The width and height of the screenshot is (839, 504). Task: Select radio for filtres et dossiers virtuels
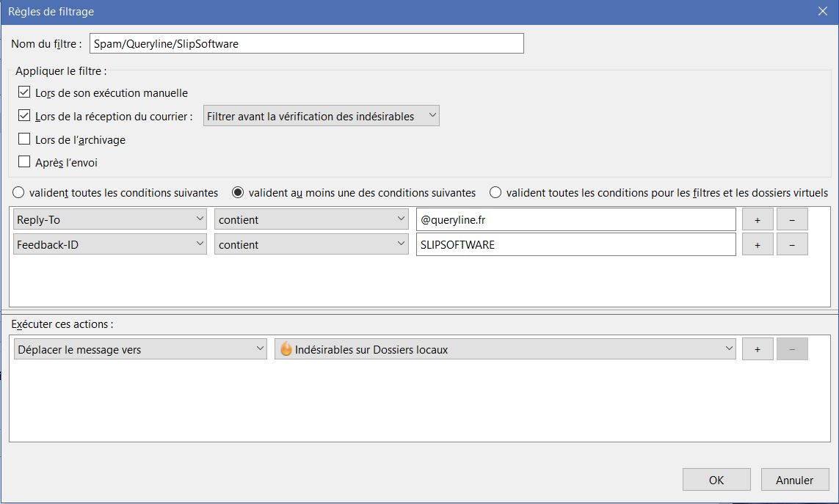(x=495, y=193)
